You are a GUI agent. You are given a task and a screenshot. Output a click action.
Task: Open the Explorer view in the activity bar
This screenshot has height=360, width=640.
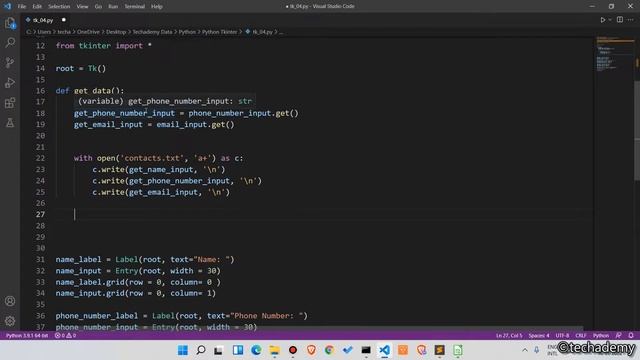(10, 23)
